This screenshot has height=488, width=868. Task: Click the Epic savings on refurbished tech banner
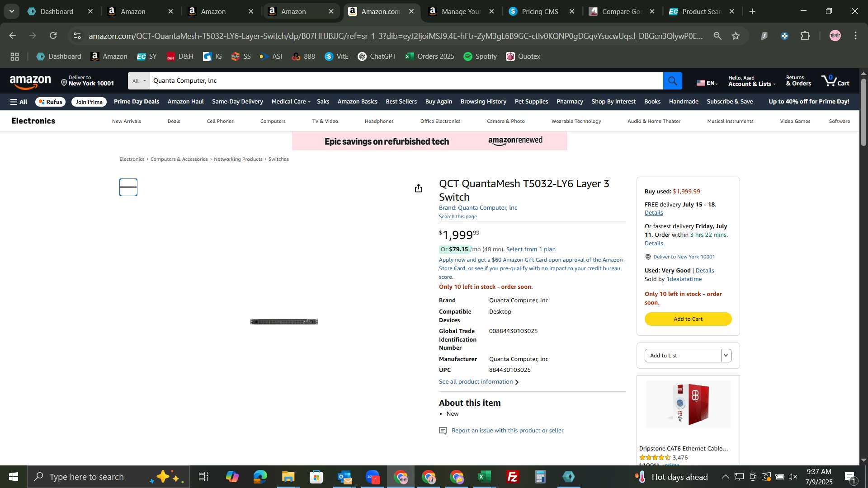click(429, 141)
